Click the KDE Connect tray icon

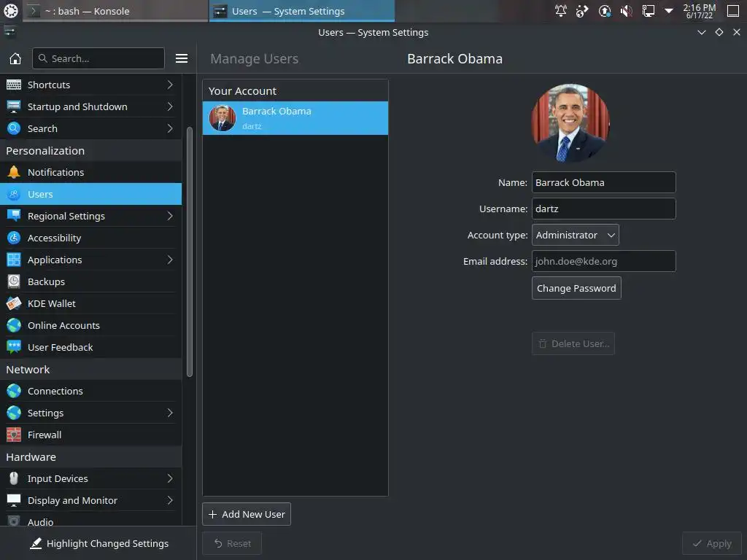coord(582,10)
